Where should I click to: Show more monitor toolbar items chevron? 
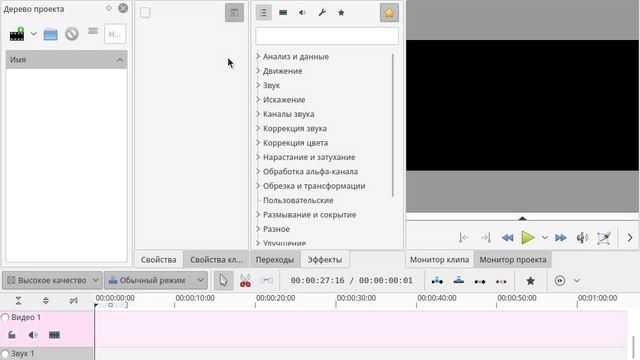click(630, 238)
